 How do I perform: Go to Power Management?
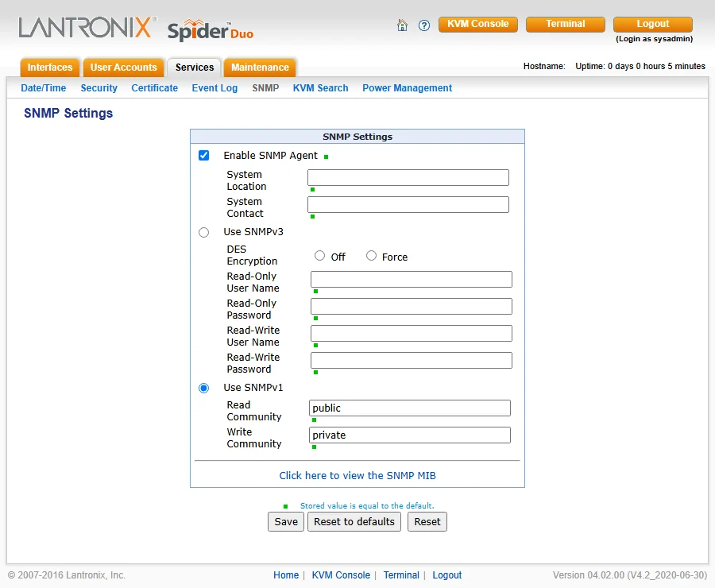point(408,88)
